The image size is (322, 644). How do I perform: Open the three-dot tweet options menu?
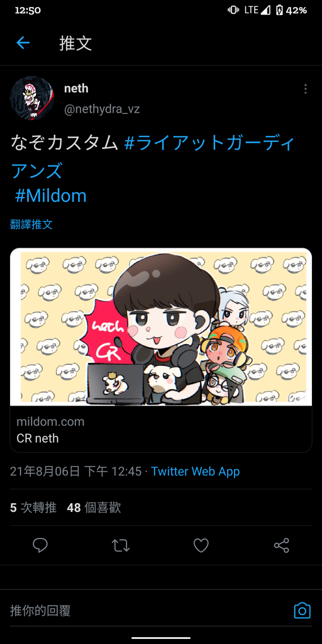[x=305, y=89]
